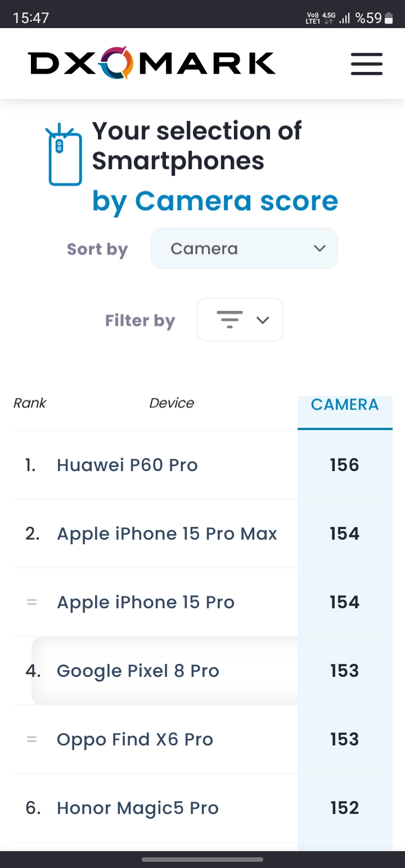Tap the filter lines icon

pos(229,319)
